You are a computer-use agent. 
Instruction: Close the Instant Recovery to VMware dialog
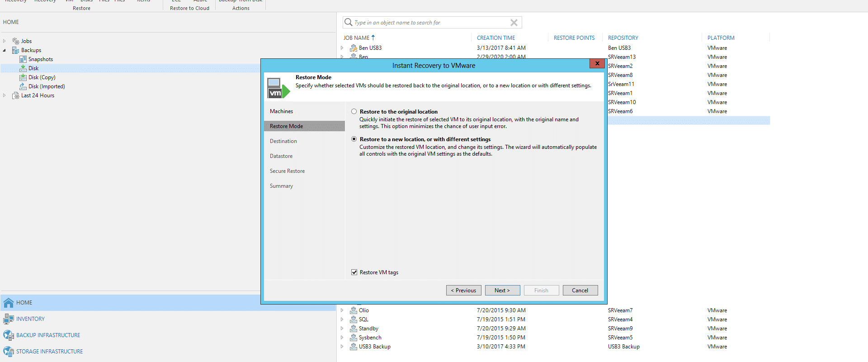coord(597,63)
